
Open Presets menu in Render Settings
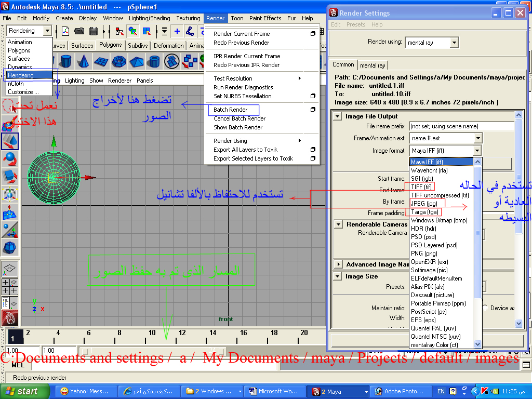356,24
